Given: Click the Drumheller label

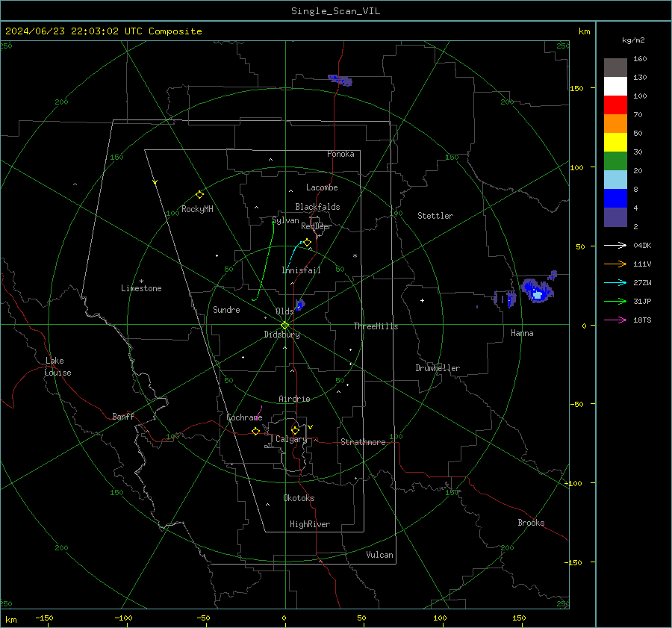Looking at the screenshot, I should click(438, 368).
